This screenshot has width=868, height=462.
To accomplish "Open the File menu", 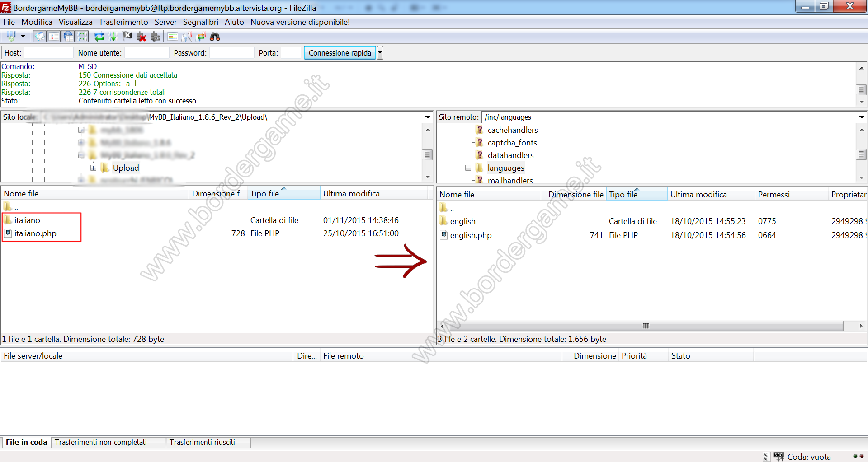I will 9,22.
